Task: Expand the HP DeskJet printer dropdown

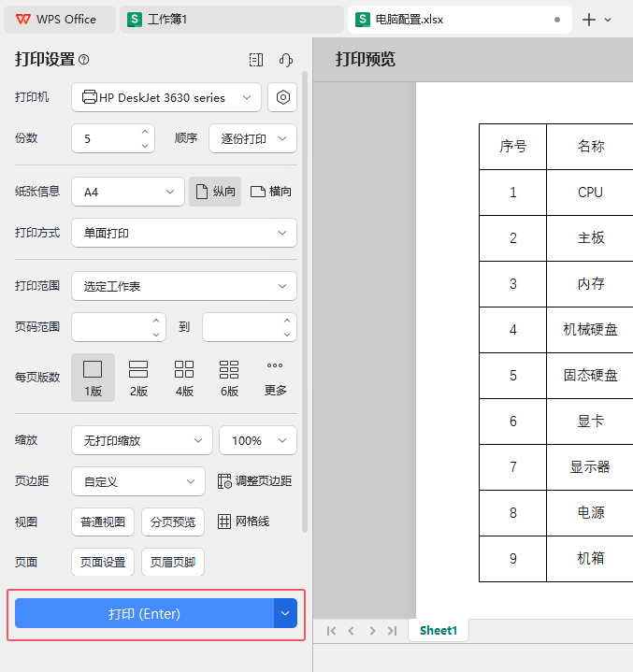Action: pyautogui.click(x=166, y=97)
